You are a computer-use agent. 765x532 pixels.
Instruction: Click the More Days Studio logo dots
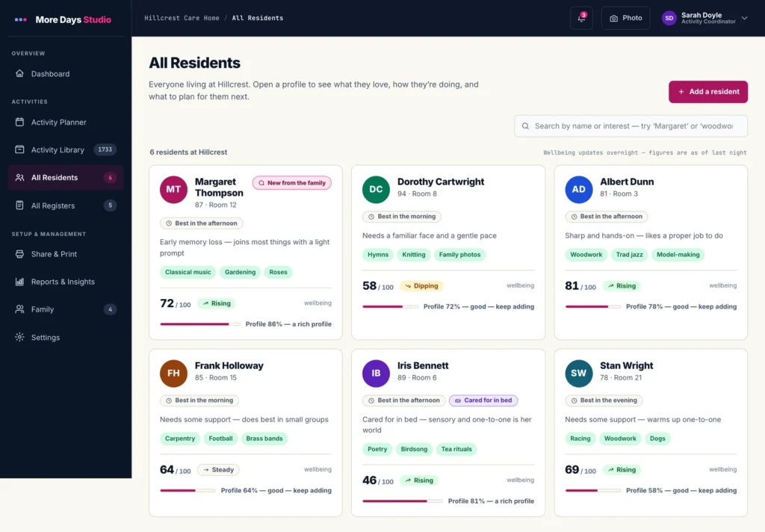click(x=20, y=19)
